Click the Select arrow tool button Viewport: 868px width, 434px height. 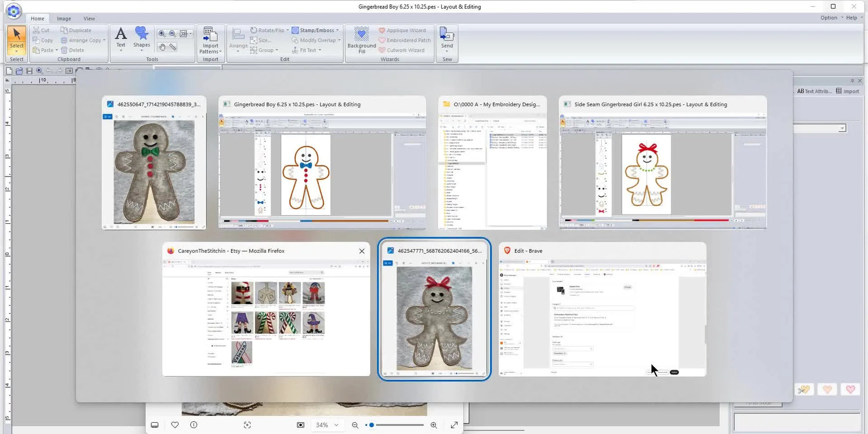tap(17, 38)
